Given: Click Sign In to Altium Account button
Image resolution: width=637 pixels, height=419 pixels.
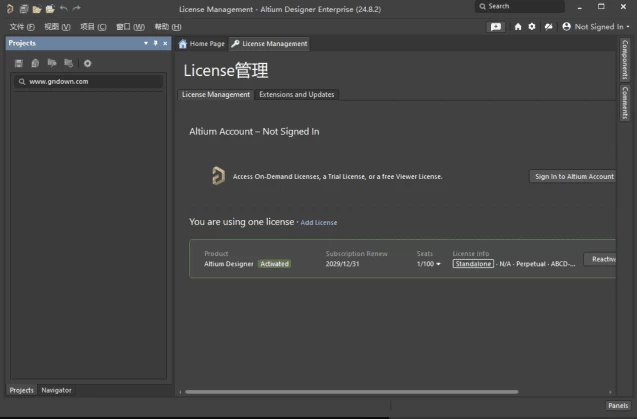Looking at the screenshot, I should click(573, 176).
